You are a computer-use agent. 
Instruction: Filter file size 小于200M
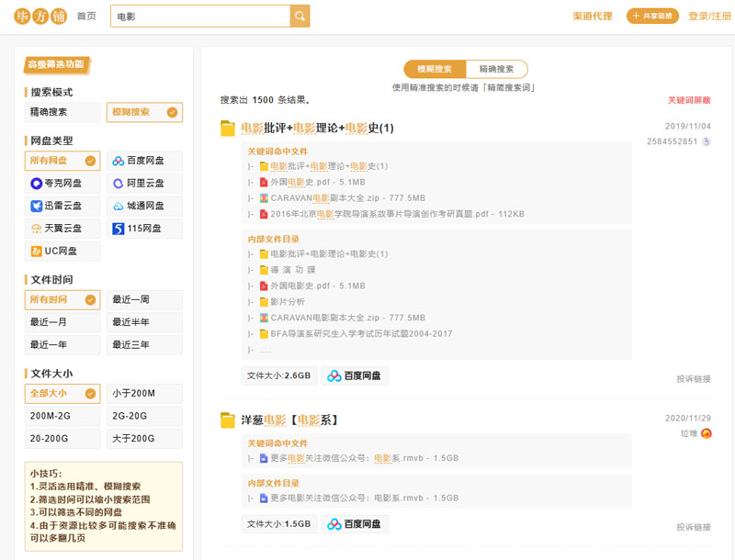click(x=144, y=393)
